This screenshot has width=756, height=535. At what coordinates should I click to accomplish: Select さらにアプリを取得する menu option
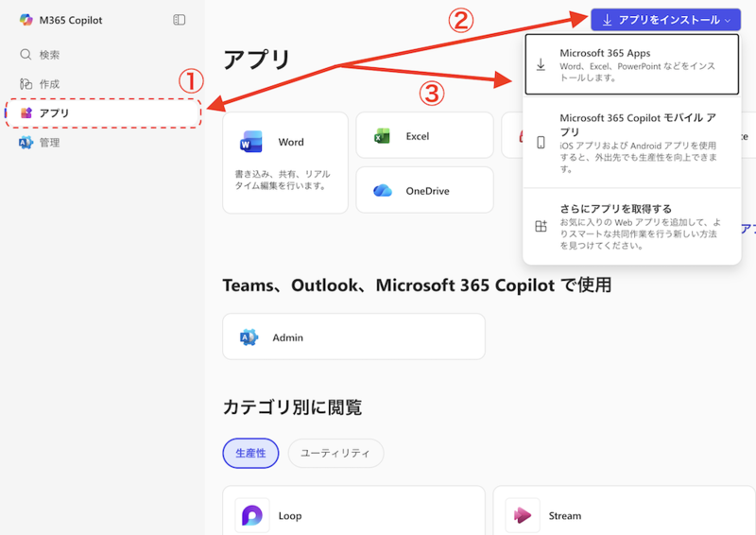tap(631, 226)
